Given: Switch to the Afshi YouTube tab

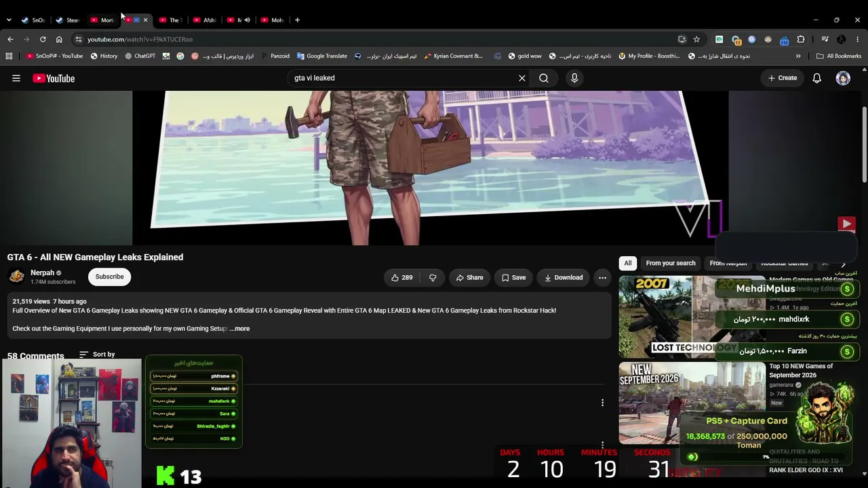Looking at the screenshot, I should point(205,20).
